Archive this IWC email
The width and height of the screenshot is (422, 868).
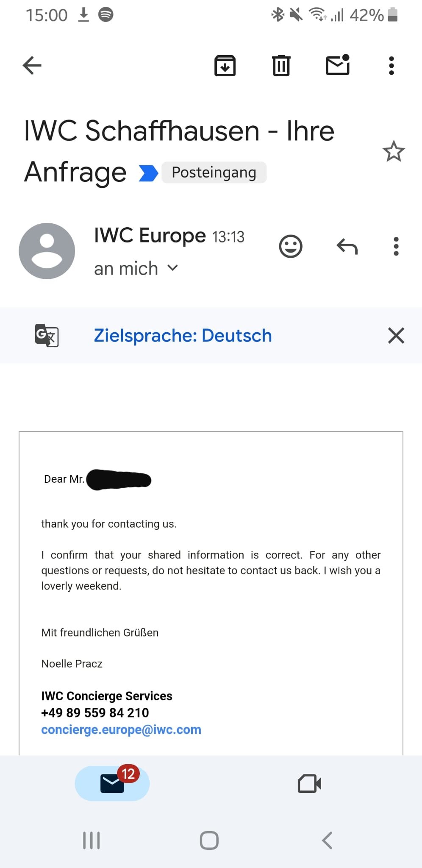(x=225, y=66)
